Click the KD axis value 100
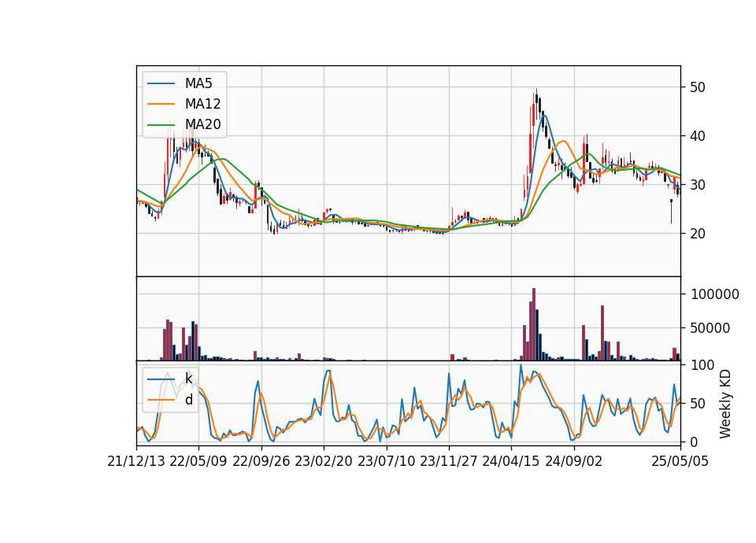The width and height of the screenshot is (756, 543). point(702,365)
